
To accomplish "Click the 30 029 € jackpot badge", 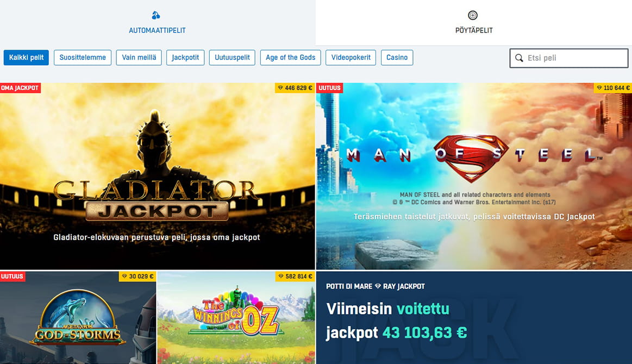I will click(137, 276).
